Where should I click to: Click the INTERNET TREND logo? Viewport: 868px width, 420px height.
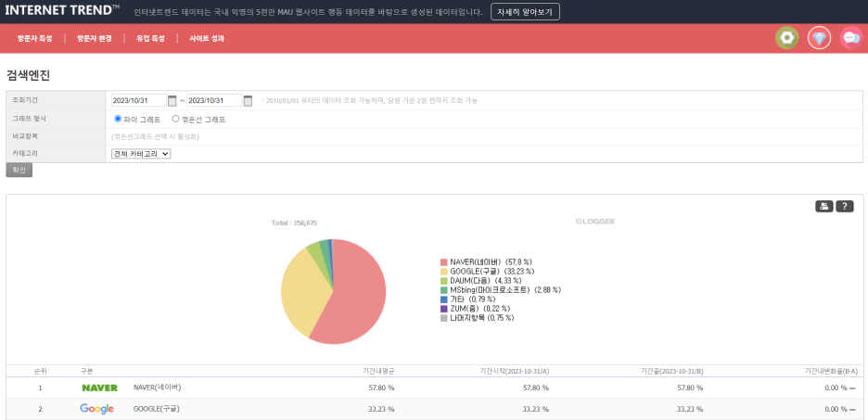pyautogui.click(x=62, y=10)
